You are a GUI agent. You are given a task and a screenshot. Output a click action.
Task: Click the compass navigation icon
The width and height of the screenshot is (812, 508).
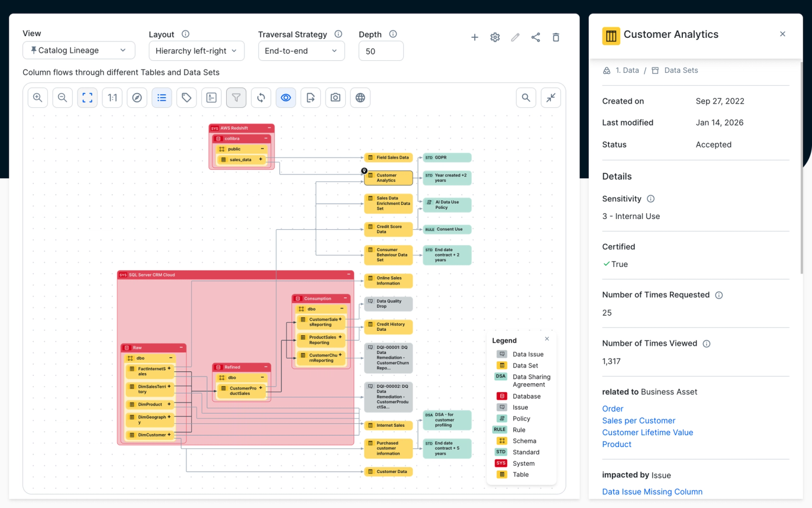click(x=137, y=98)
